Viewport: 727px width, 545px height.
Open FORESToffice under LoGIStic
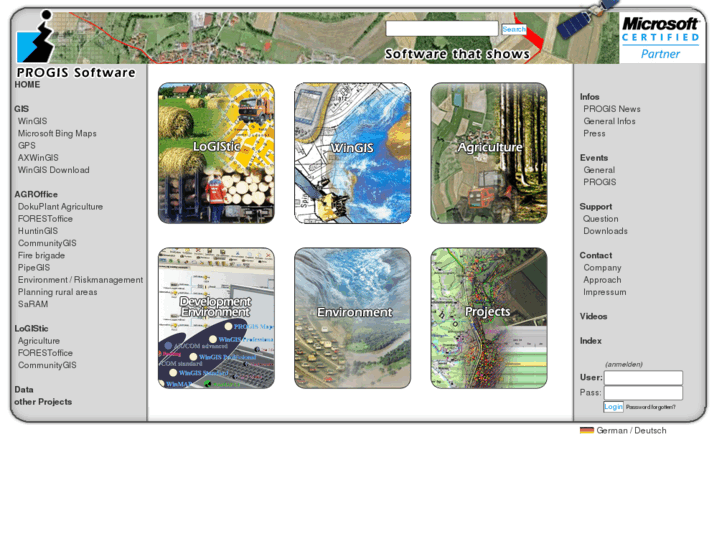(45, 353)
